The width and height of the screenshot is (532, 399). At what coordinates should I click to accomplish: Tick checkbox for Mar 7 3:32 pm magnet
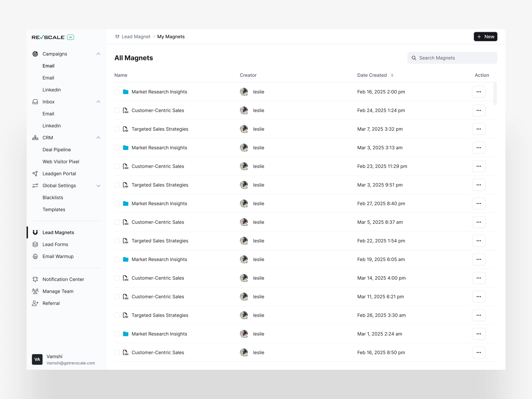(117, 129)
